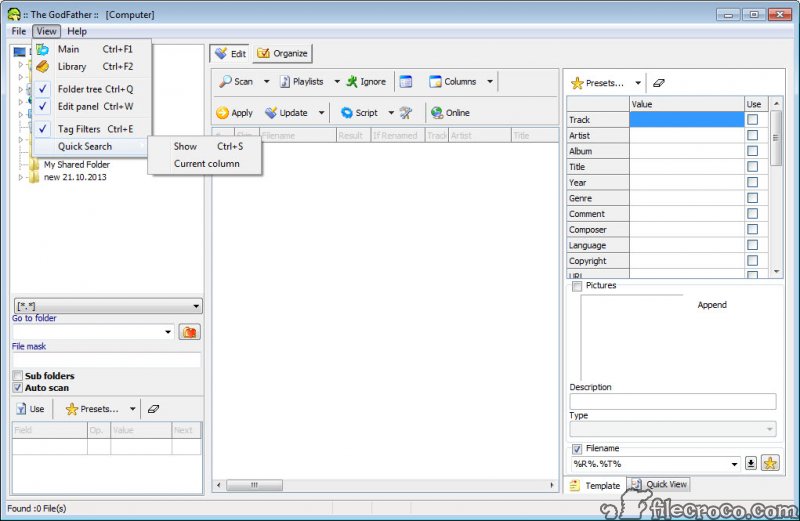Open the Script dropdown arrow

tap(391, 113)
